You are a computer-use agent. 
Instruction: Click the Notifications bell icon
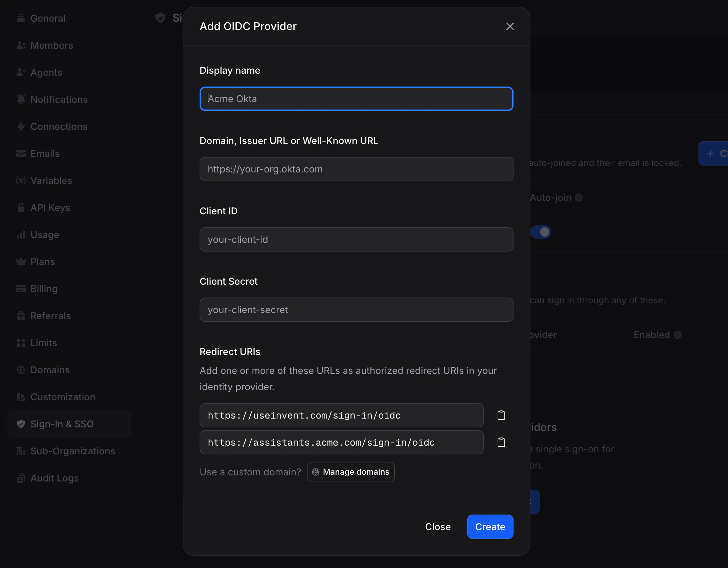(21, 99)
